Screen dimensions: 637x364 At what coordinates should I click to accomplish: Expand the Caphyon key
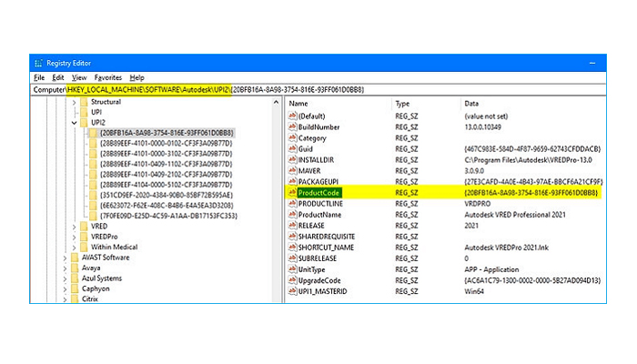[65, 288]
